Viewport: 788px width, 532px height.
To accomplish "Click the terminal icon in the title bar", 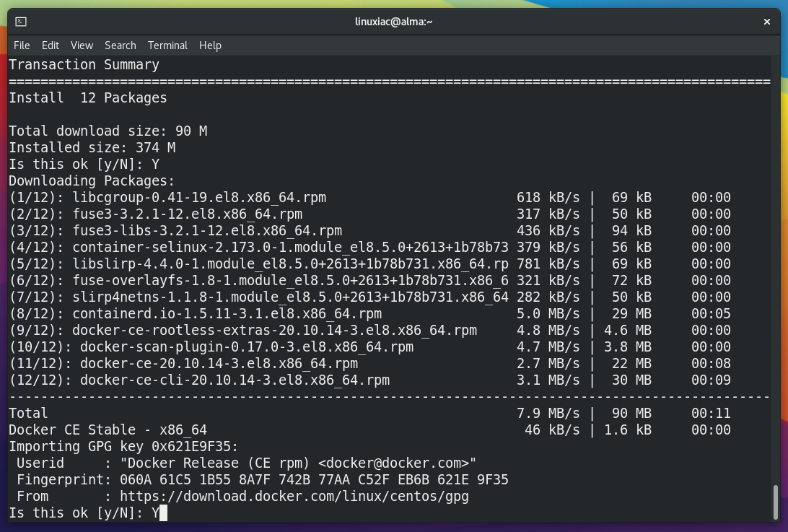I will click(21, 22).
